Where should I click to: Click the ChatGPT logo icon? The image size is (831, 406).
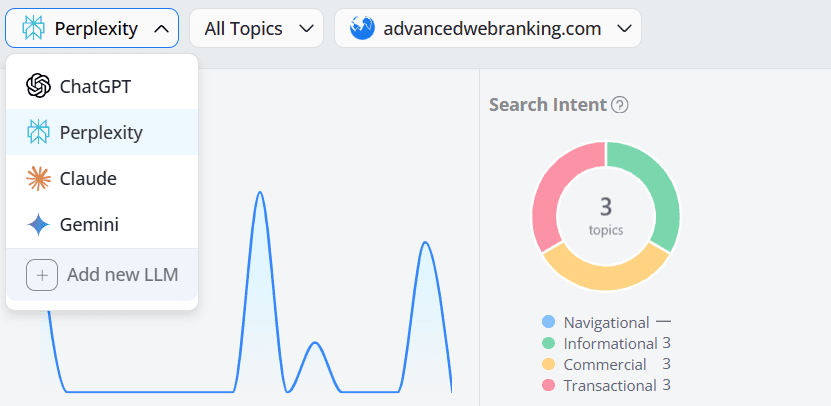pos(39,86)
